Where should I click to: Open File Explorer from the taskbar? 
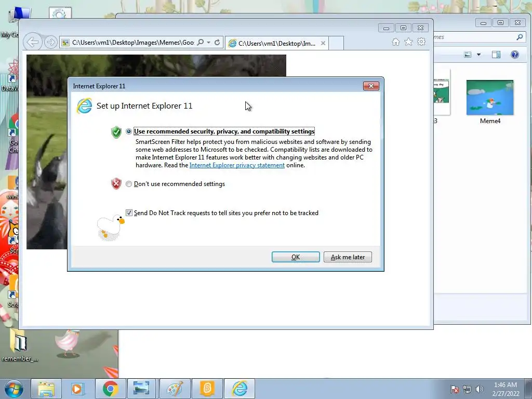46,389
